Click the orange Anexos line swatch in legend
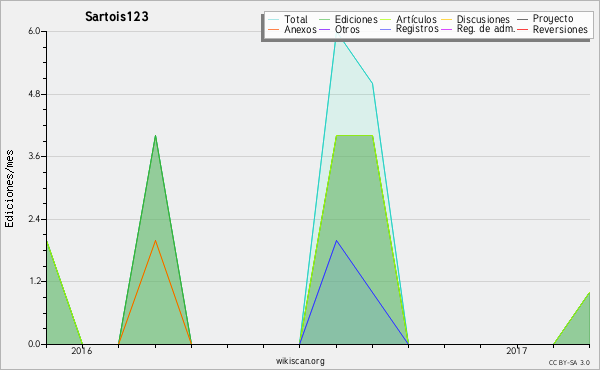Viewport: 600px width, 370px height. 274,29
